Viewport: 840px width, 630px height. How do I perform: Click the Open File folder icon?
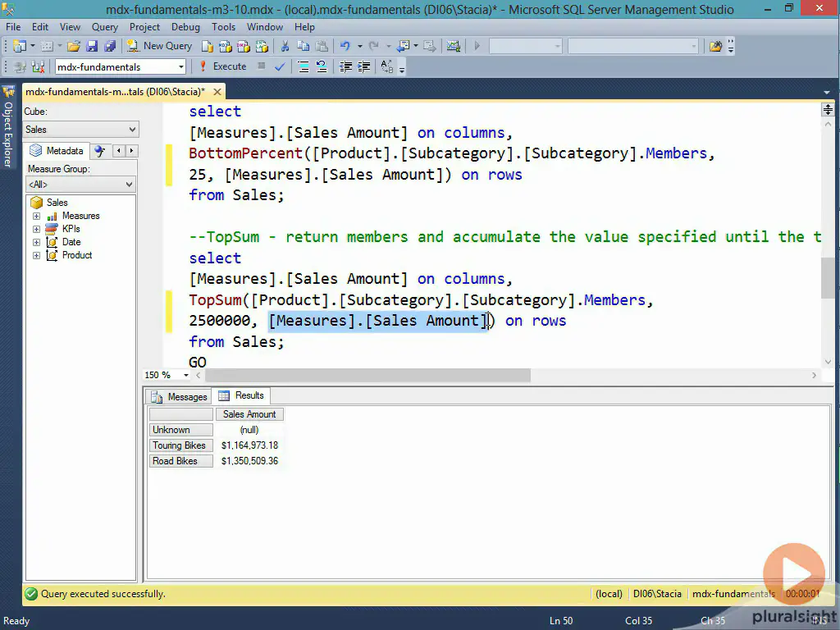pyautogui.click(x=73, y=46)
